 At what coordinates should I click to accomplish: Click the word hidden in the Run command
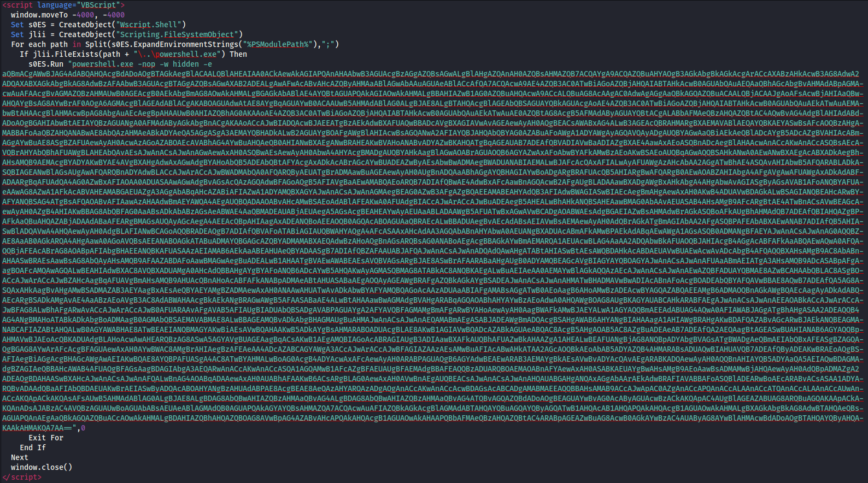coord(186,64)
